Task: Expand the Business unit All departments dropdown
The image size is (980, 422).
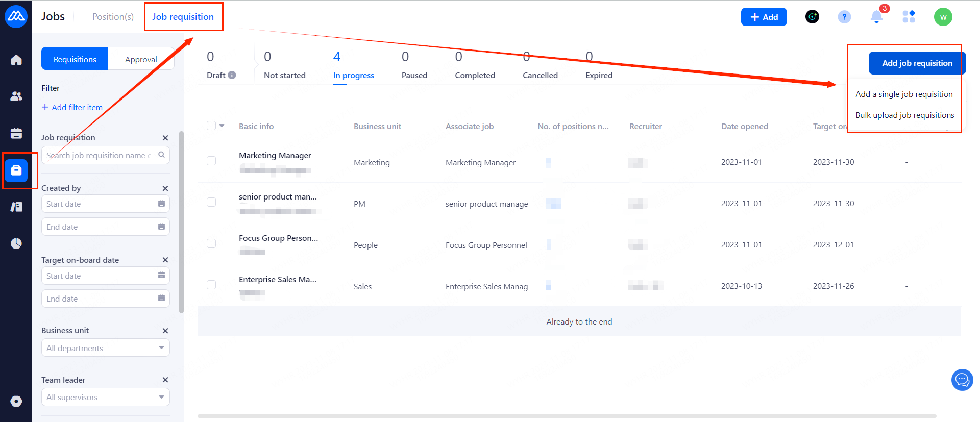Action: (105, 348)
